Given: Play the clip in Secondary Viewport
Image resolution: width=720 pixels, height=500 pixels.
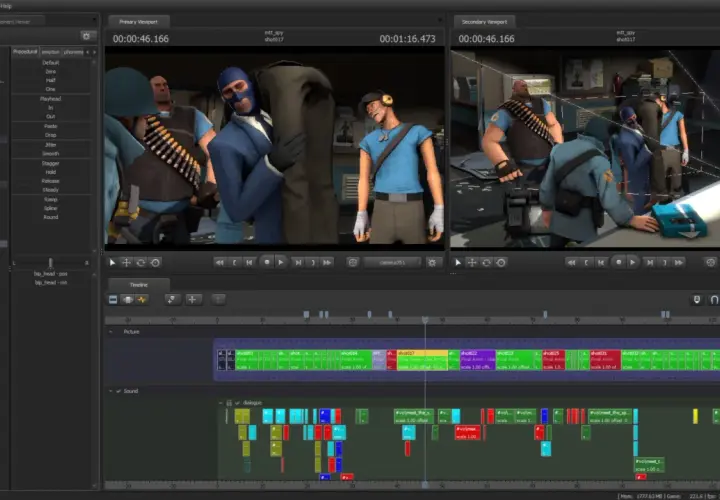Looking at the screenshot, I should click(632, 262).
